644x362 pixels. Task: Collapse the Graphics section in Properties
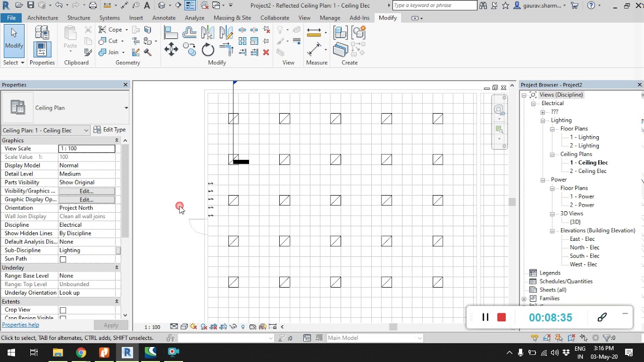click(x=117, y=140)
